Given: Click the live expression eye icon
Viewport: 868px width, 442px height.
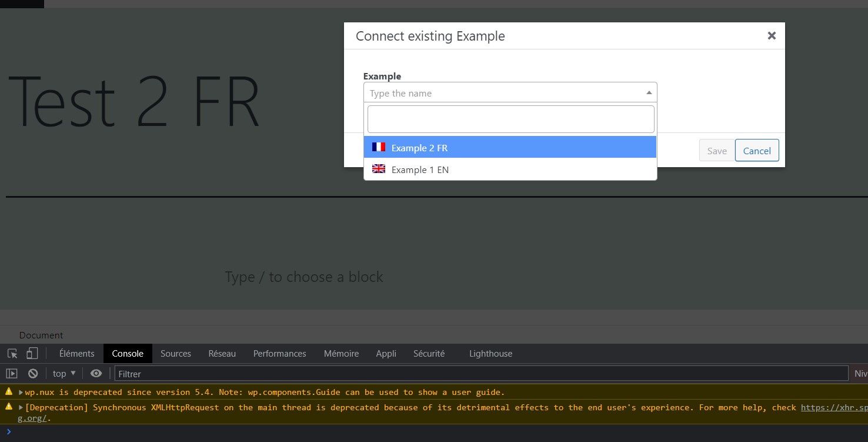Looking at the screenshot, I should pyautogui.click(x=96, y=373).
